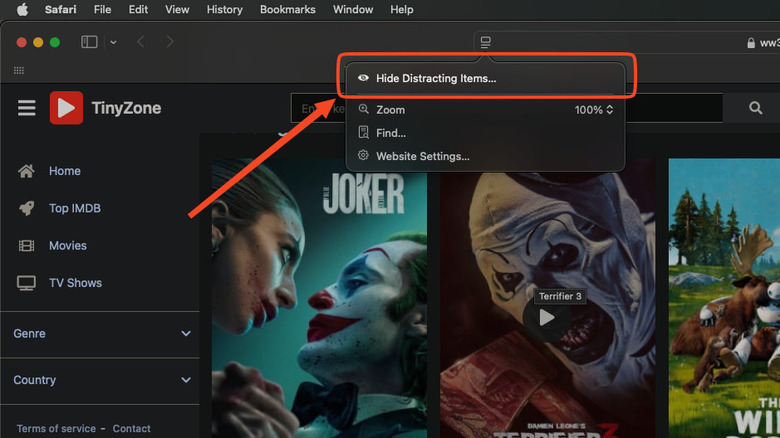Expand the Country dropdown
The image size is (780, 438).
pos(100,380)
